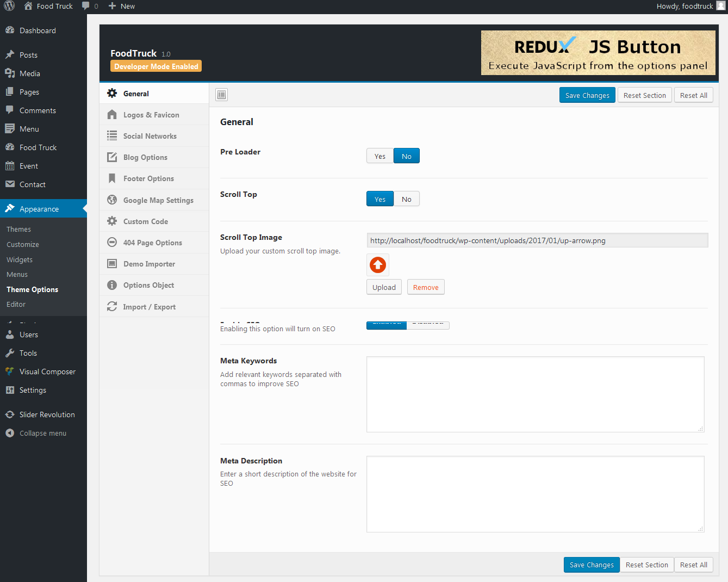728x582 pixels.
Task: Click the Media library icon
Action: coord(10,73)
